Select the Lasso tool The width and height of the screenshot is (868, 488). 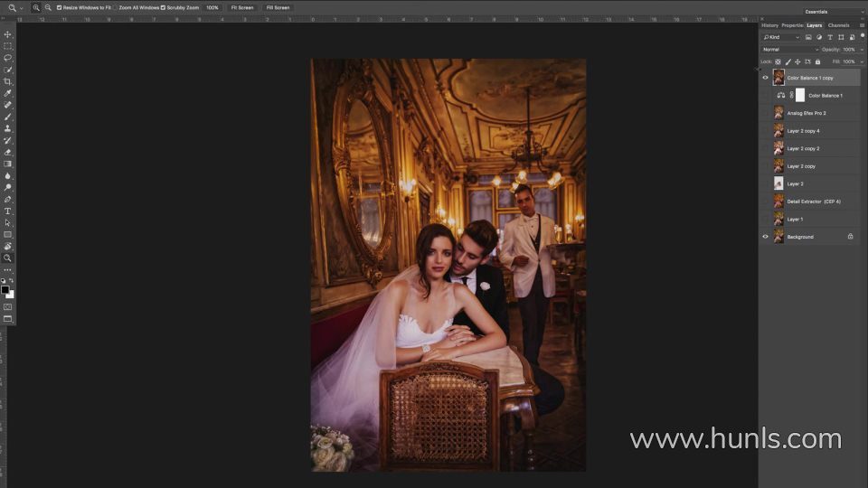coord(8,58)
